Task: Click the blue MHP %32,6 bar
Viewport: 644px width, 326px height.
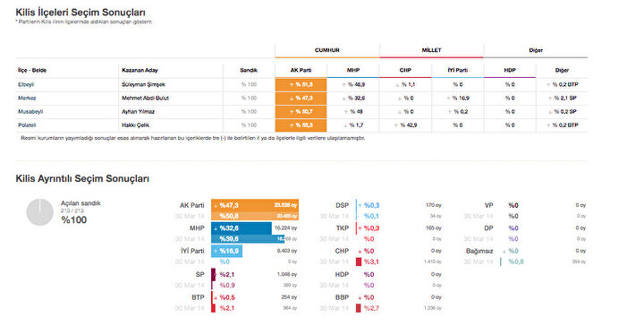Action: (x=241, y=228)
